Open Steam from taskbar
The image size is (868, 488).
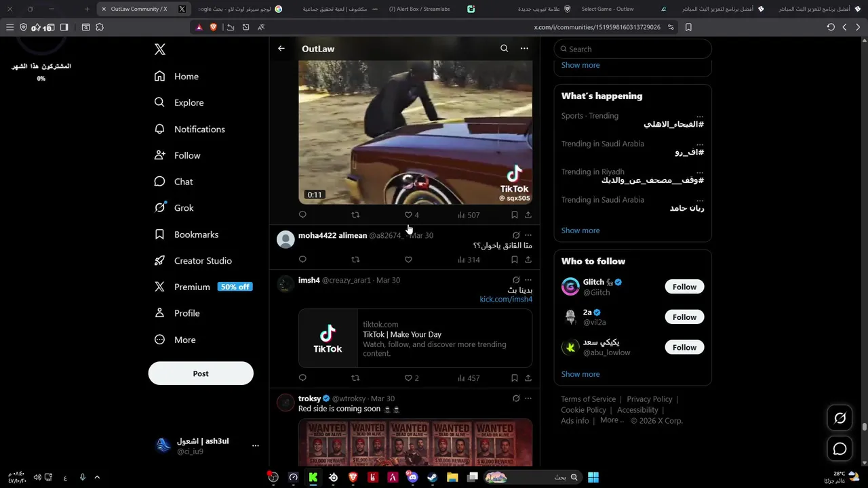432,477
